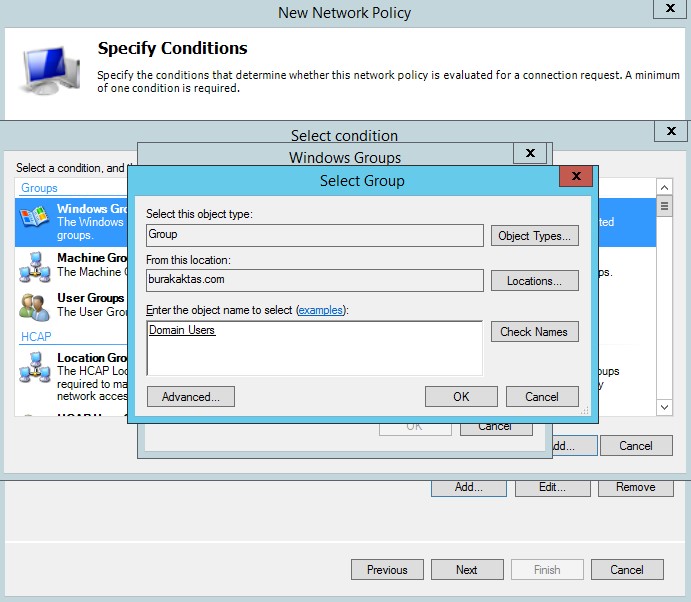
Task: Click scroll up arrow in condition list
Action: coord(664,188)
